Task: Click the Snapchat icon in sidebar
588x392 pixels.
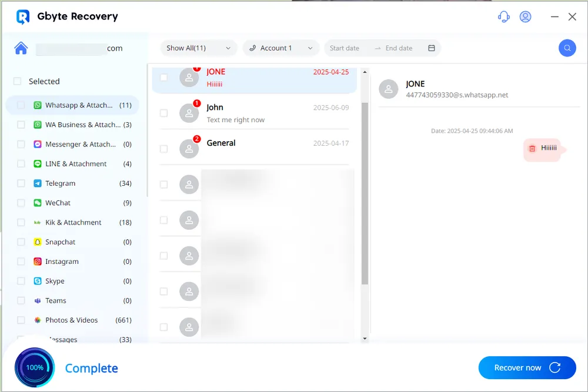Action: 38,242
